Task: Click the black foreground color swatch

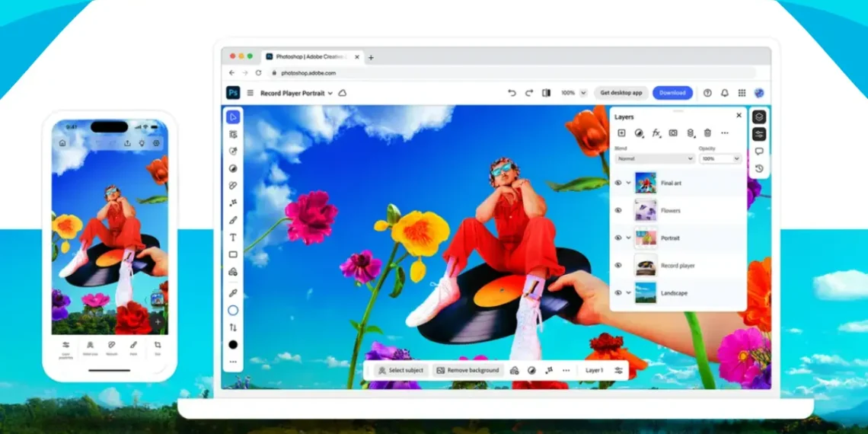Action: click(233, 345)
